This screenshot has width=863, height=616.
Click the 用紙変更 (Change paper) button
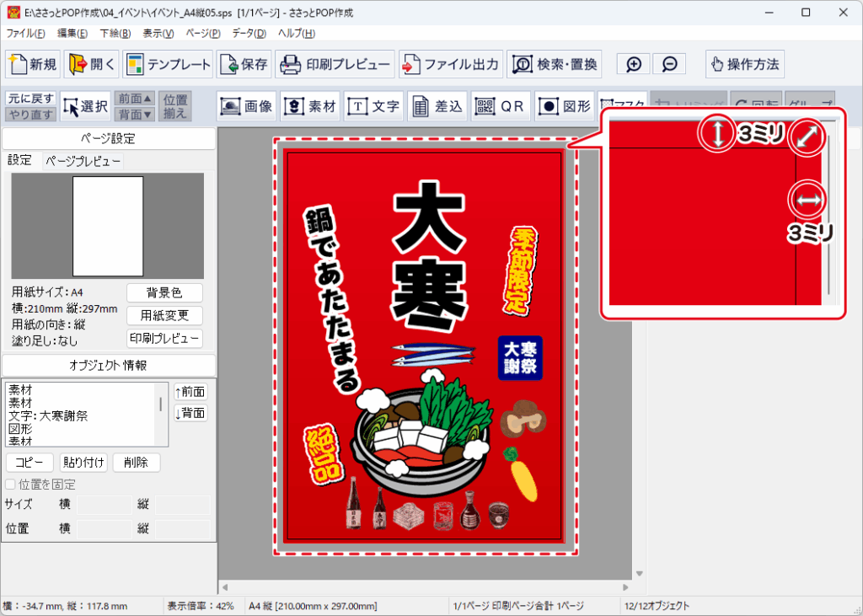pyautogui.click(x=164, y=316)
